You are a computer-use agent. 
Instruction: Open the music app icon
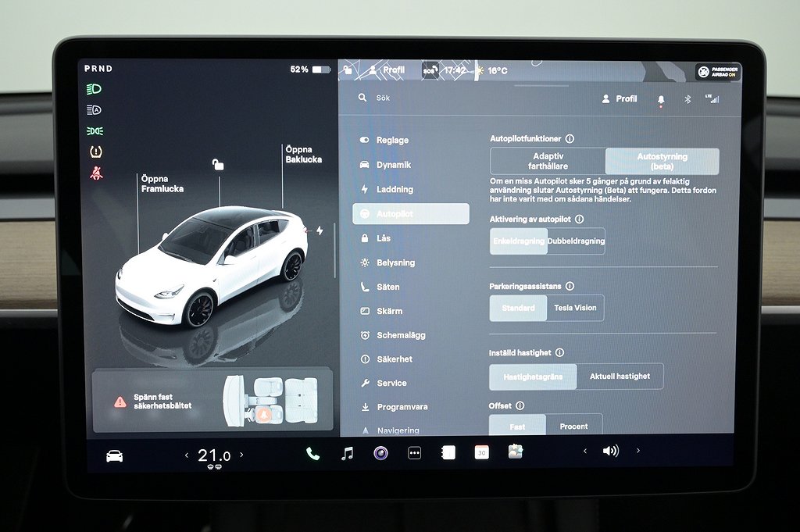coord(347,453)
